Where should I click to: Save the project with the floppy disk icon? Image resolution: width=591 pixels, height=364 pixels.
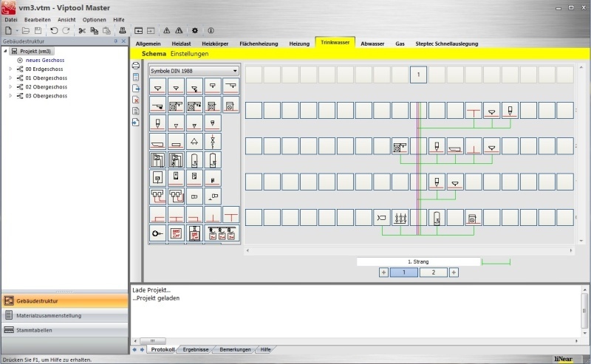[38, 30]
